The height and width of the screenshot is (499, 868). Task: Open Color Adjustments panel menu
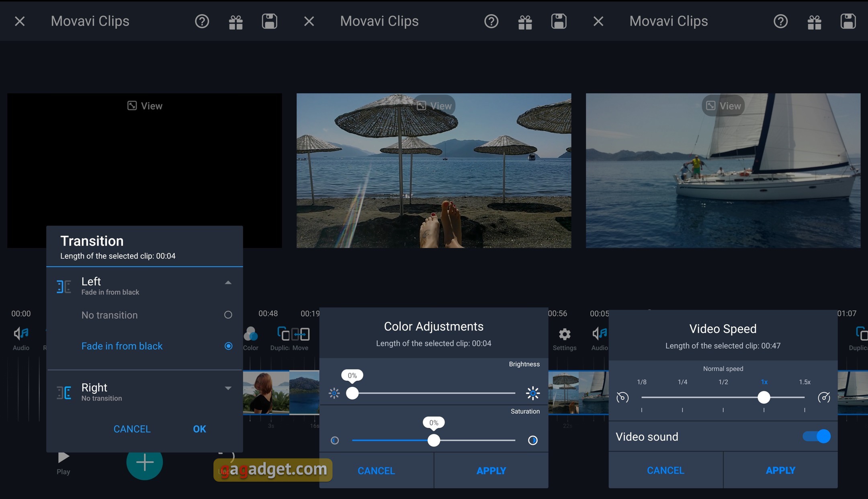coord(250,337)
